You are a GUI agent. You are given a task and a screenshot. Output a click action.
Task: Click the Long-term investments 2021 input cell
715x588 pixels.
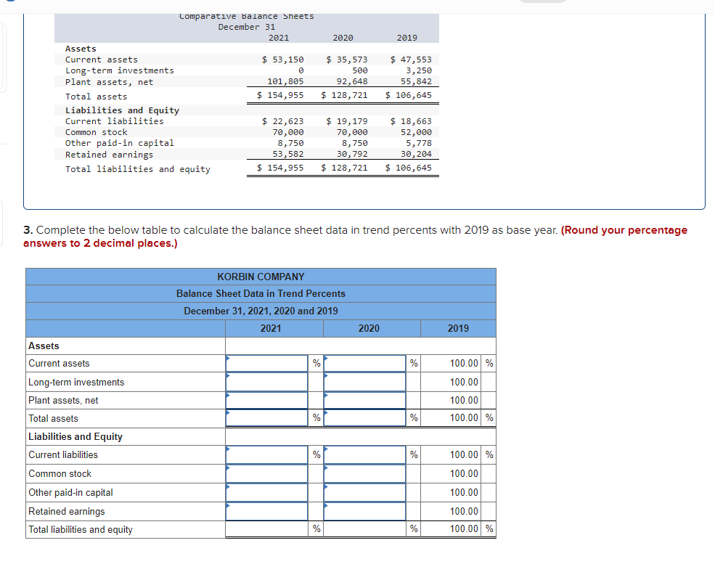tap(266, 382)
